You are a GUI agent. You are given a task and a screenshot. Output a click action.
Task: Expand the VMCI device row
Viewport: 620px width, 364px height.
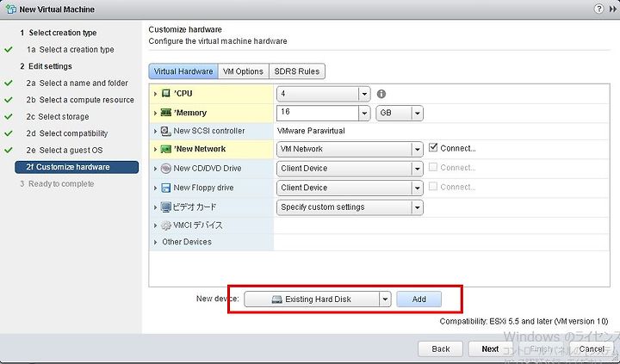(x=155, y=225)
